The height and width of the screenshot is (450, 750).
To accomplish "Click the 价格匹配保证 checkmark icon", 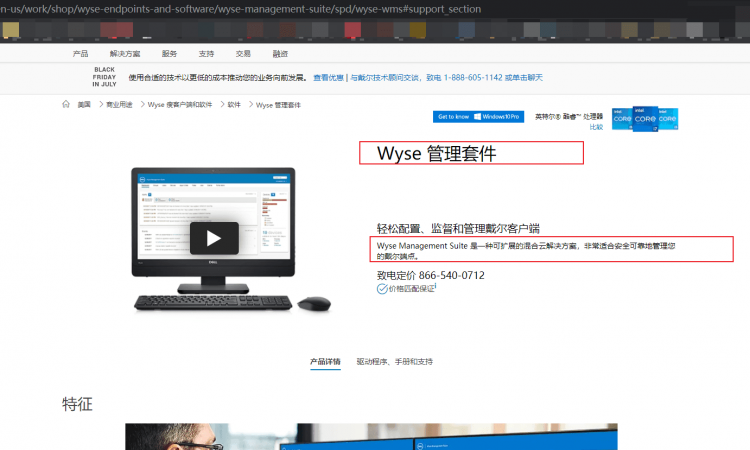I will coord(382,289).
